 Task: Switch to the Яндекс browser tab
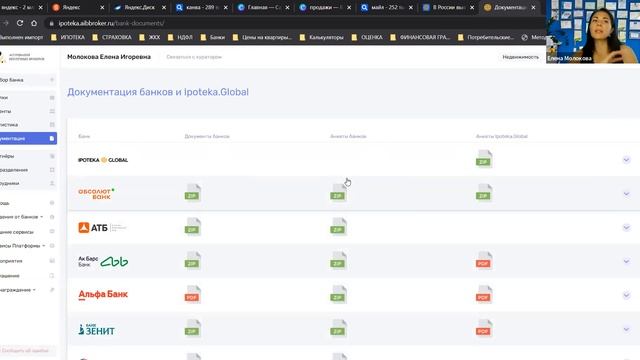pyautogui.click(x=78, y=7)
